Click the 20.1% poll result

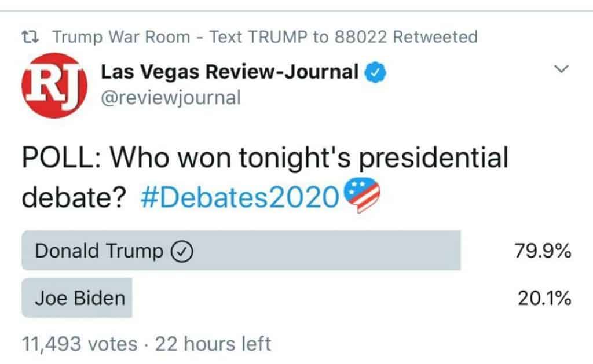click(x=543, y=299)
